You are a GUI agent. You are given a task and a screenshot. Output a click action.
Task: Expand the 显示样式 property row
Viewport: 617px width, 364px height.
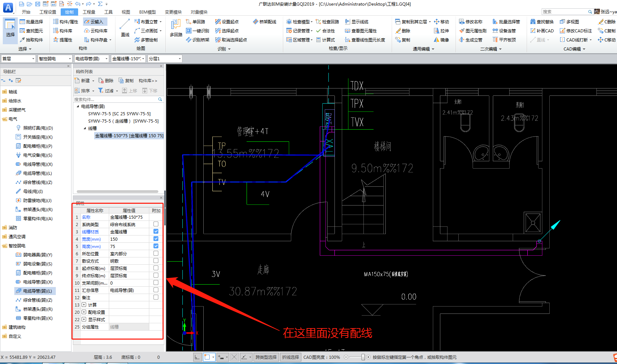[x=84, y=319]
